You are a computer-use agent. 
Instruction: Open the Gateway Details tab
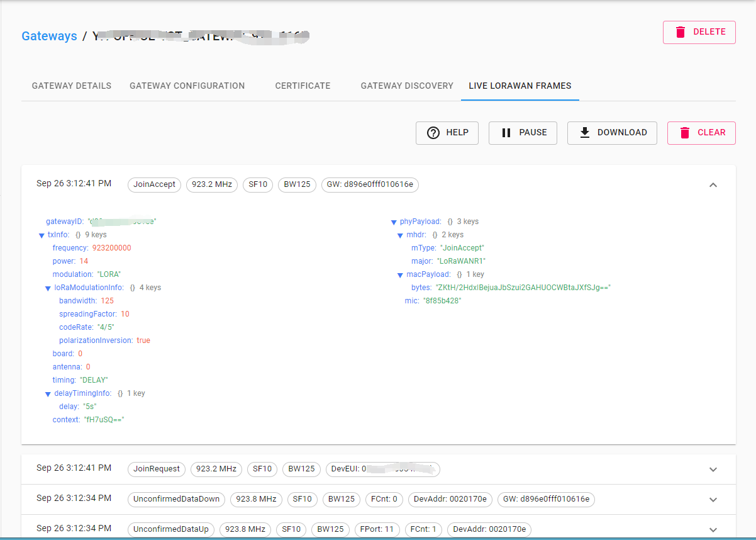click(72, 86)
